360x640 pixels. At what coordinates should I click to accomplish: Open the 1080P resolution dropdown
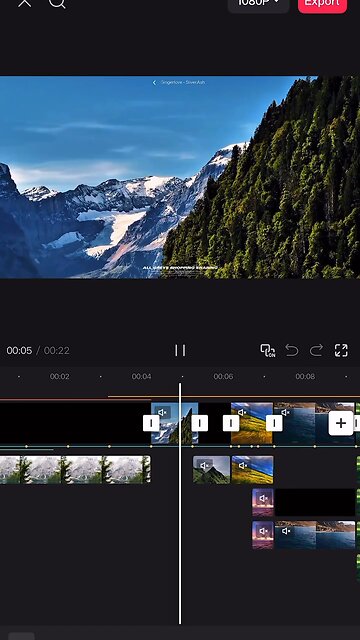[258, 4]
